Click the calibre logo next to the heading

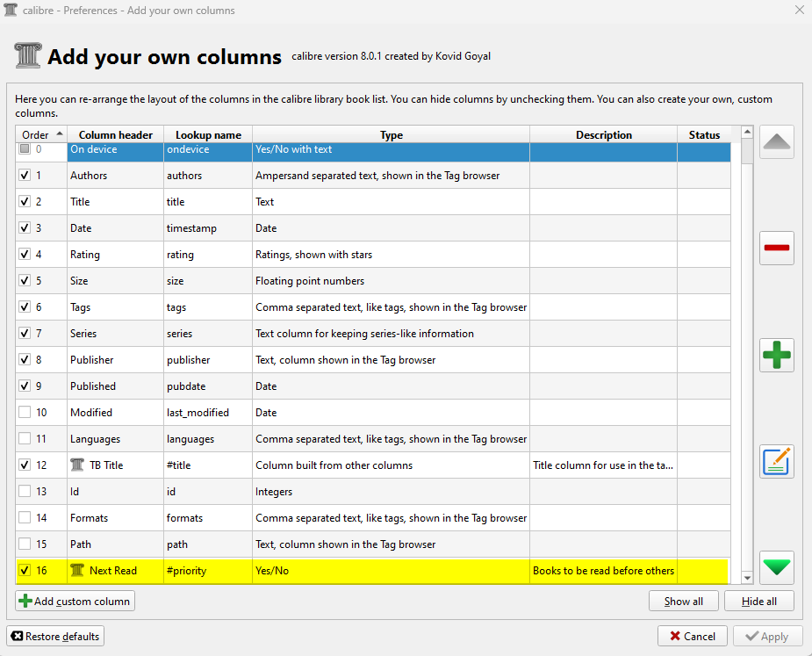(27, 55)
